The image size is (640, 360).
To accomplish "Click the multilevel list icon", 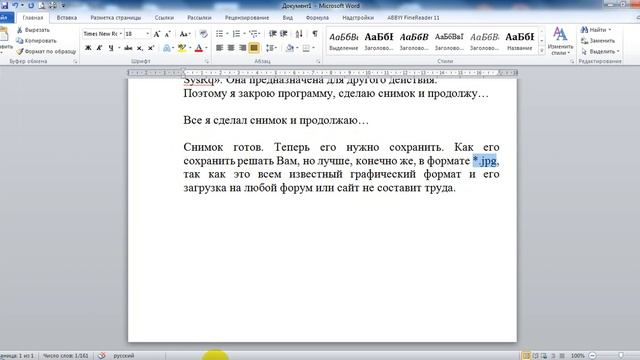I will pos(253,34).
